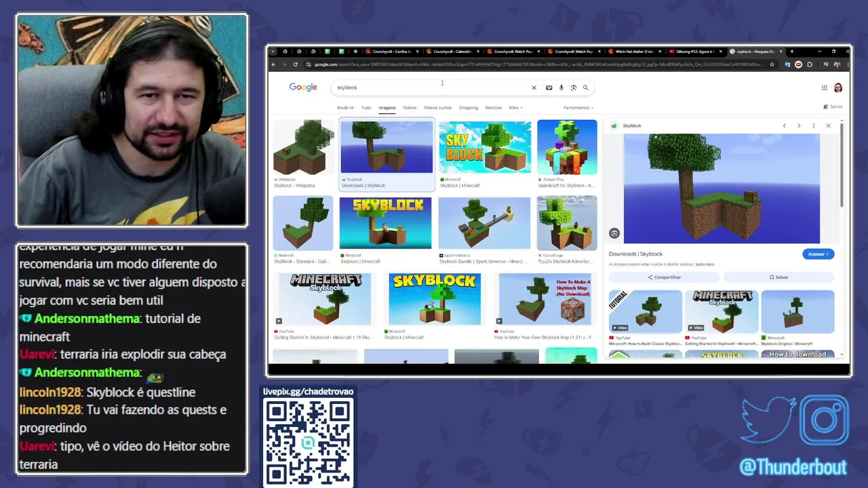Search inside image with Lens overlay icon
The image size is (868, 488).
[x=614, y=233]
